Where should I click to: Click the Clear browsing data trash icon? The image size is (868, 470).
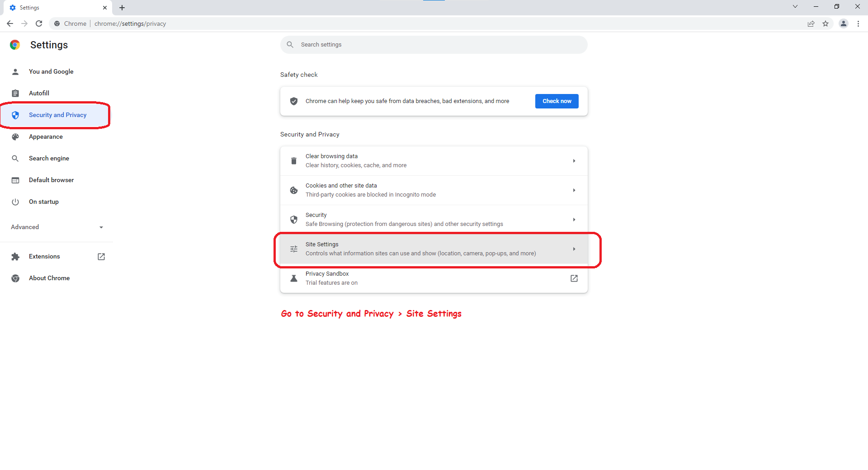[294, 160]
